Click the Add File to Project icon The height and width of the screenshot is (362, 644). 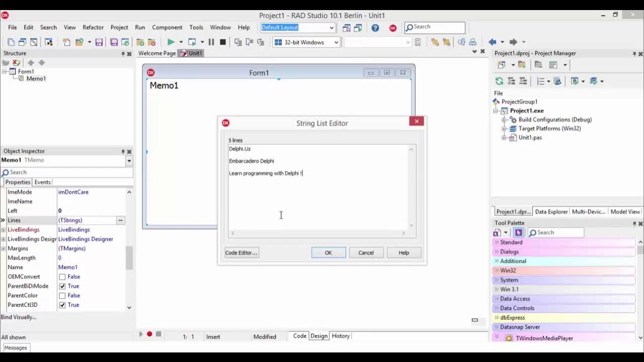click(x=140, y=42)
